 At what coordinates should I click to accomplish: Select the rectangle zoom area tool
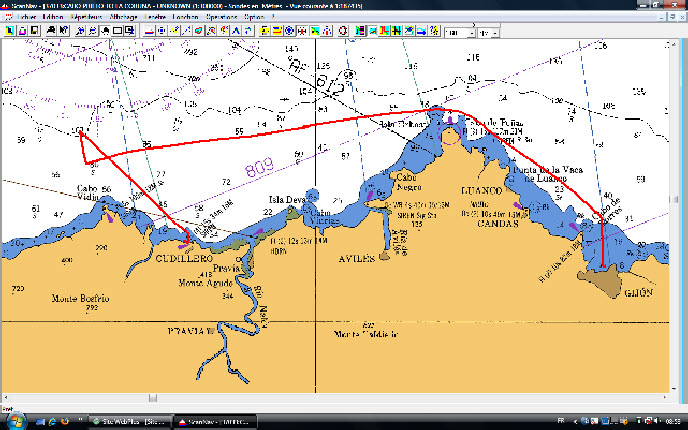117,31
